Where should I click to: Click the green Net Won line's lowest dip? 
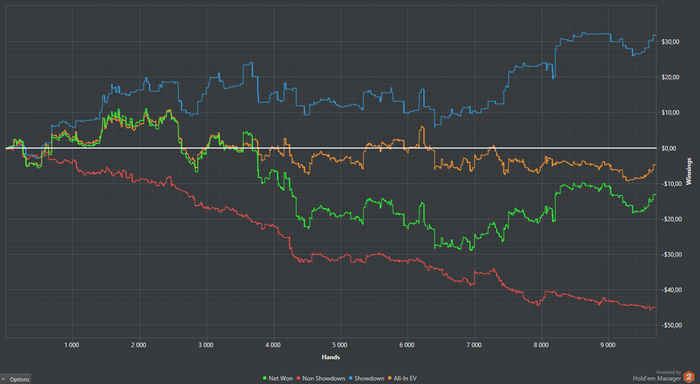(471, 250)
